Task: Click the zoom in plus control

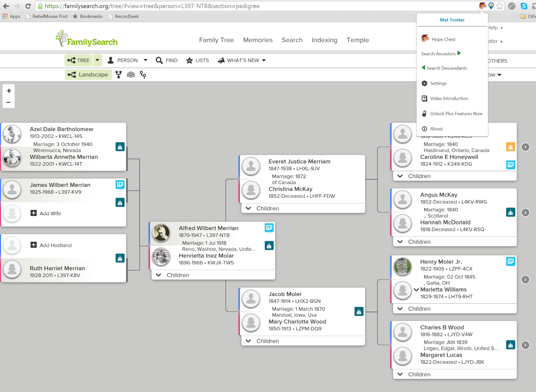Action: coord(9,91)
